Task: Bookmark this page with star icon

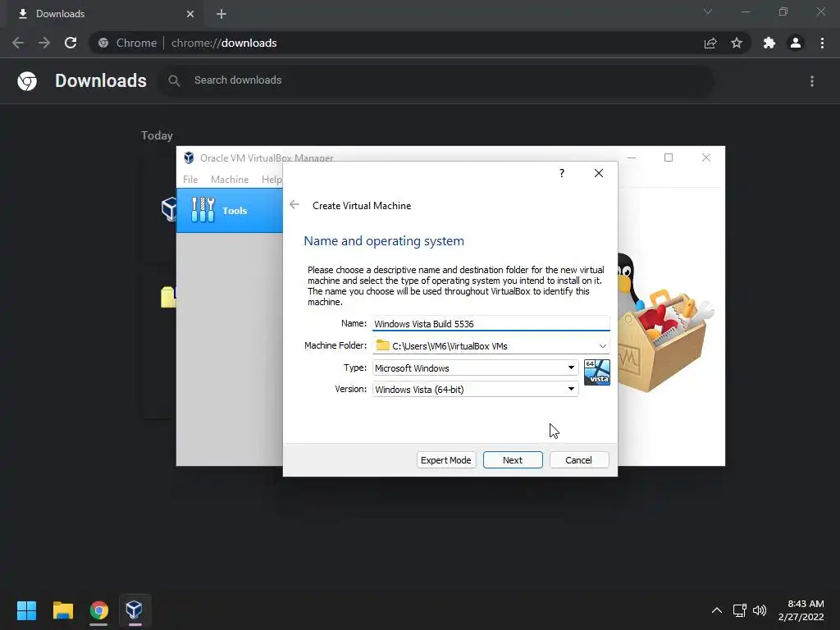Action: [737, 43]
